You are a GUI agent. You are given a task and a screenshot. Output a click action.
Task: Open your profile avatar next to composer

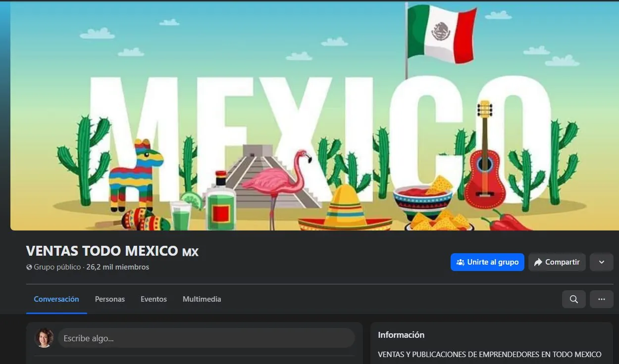point(44,337)
